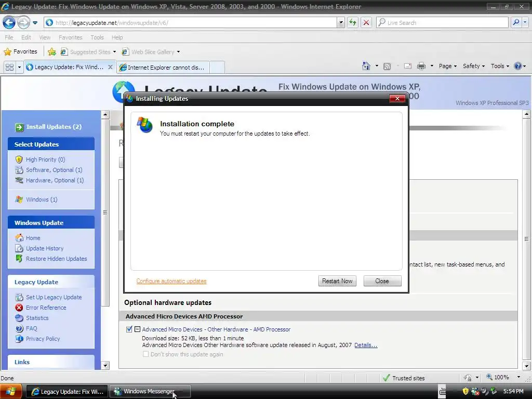Open FAQ link in sidebar
The image size is (532, 399).
(31, 328)
